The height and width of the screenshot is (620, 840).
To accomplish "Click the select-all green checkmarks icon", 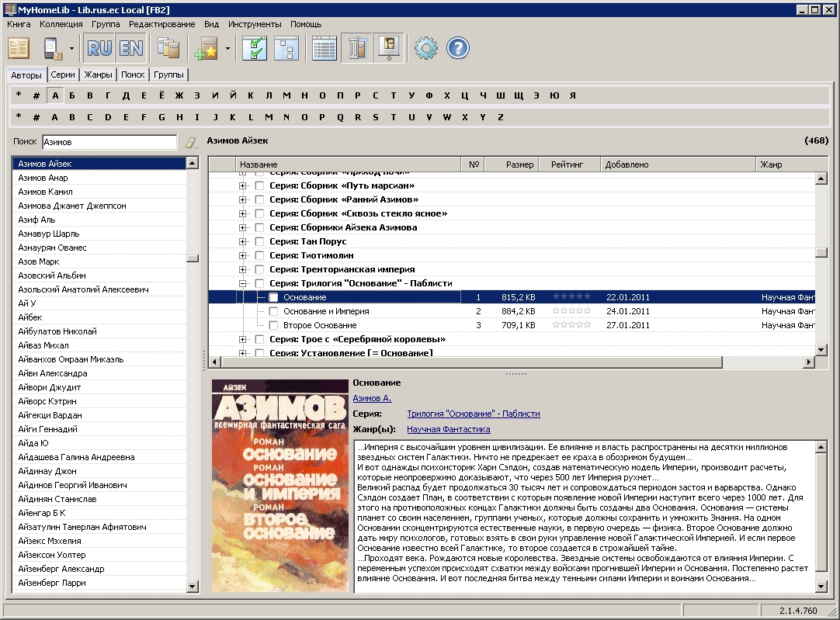I will pyautogui.click(x=255, y=48).
